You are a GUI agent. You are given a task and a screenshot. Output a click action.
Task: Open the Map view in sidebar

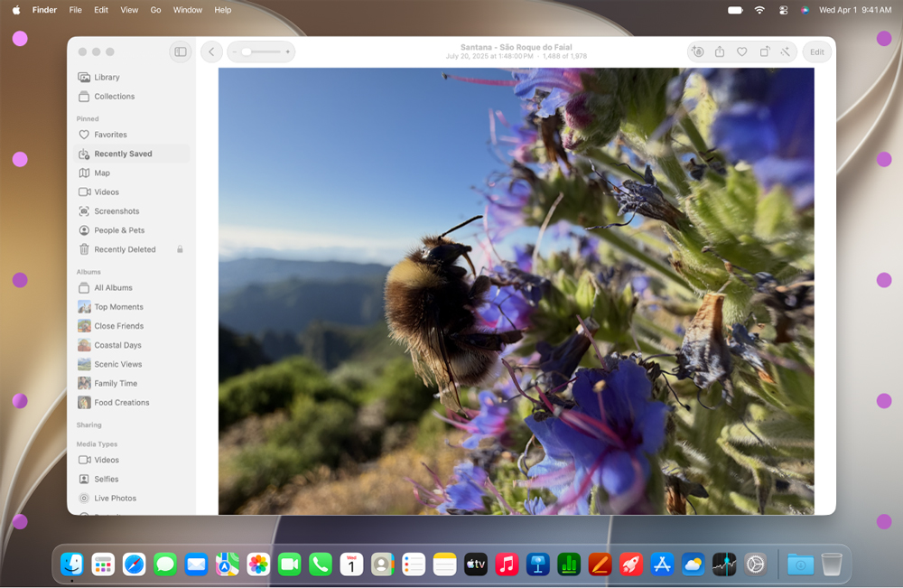133,173
